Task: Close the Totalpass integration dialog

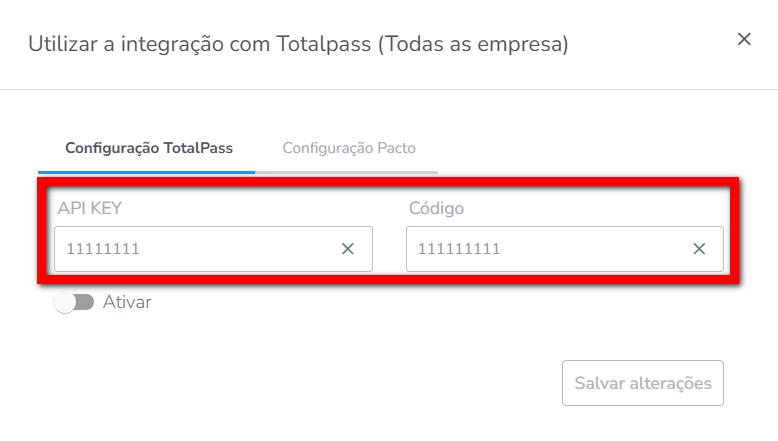Action: (744, 39)
